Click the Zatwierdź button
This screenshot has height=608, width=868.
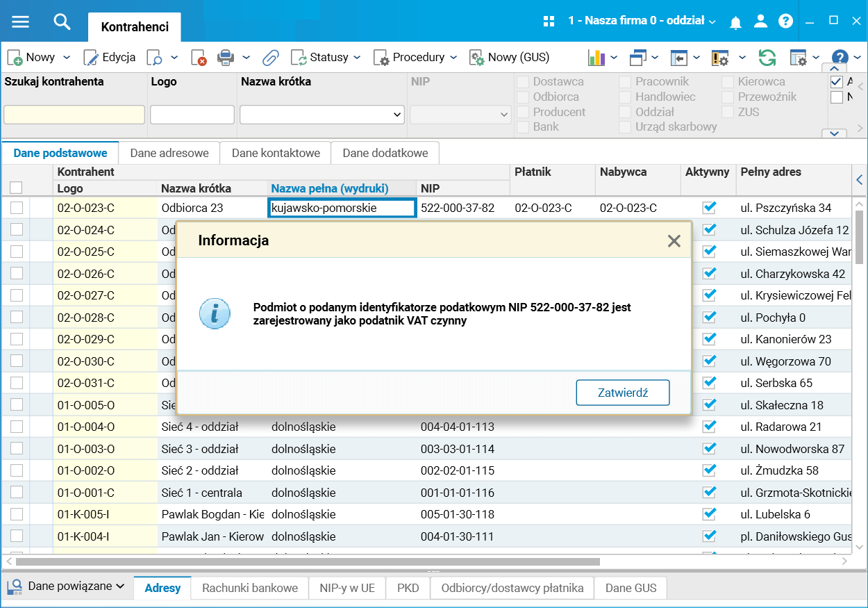point(623,393)
